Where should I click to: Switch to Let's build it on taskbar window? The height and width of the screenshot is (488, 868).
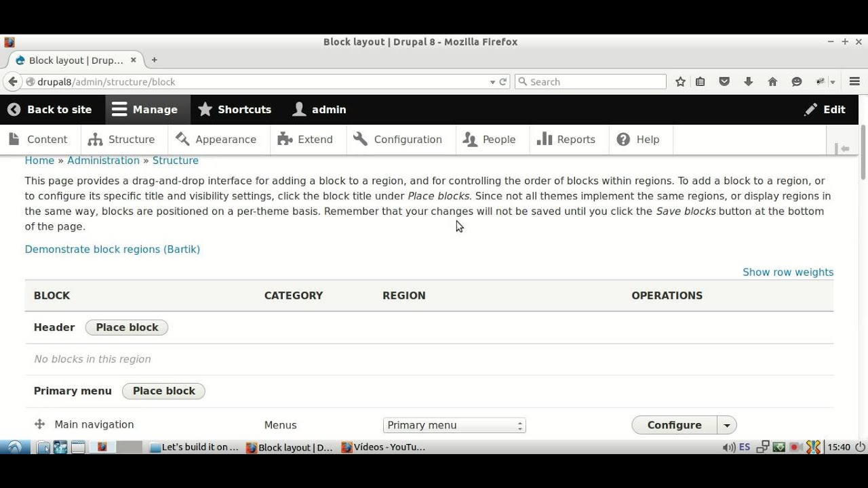click(195, 447)
